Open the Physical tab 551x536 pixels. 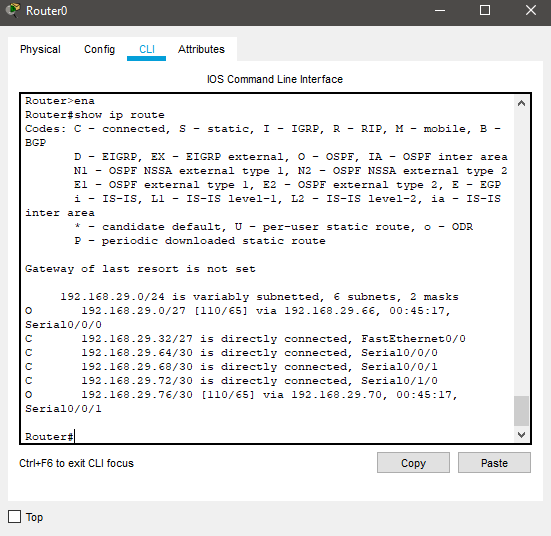(40, 49)
